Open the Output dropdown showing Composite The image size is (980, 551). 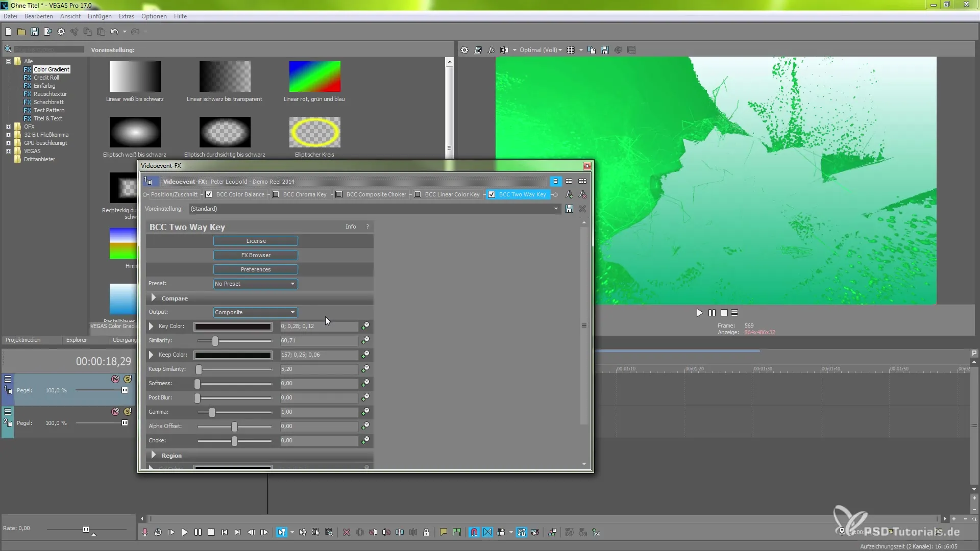255,312
